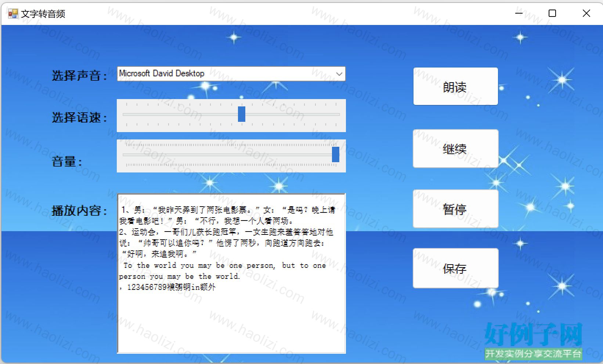The width and height of the screenshot is (603, 364).
Task: Click the text 'Microsoft David Desktop'
Action: pyautogui.click(x=162, y=73)
